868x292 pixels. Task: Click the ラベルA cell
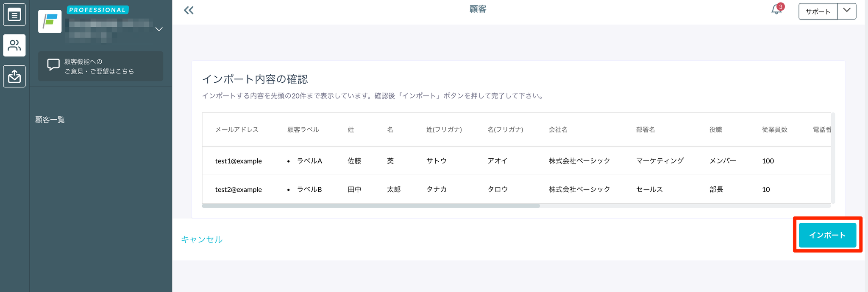(309, 161)
